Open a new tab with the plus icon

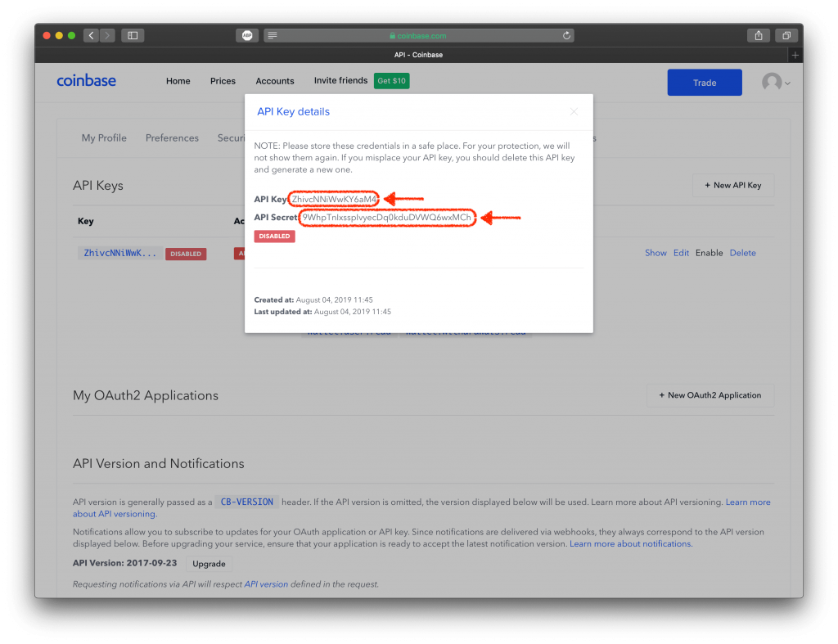pyautogui.click(x=795, y=55)
